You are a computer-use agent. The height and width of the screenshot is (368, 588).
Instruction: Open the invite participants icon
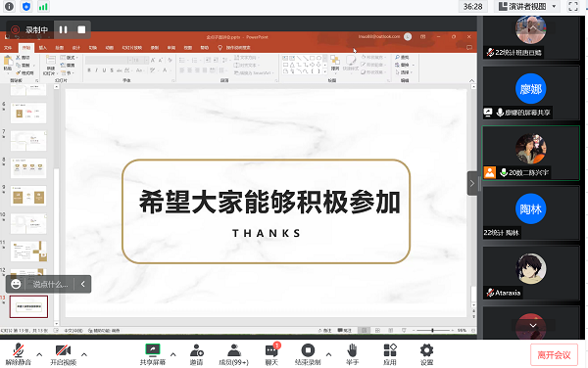[197, 350]
